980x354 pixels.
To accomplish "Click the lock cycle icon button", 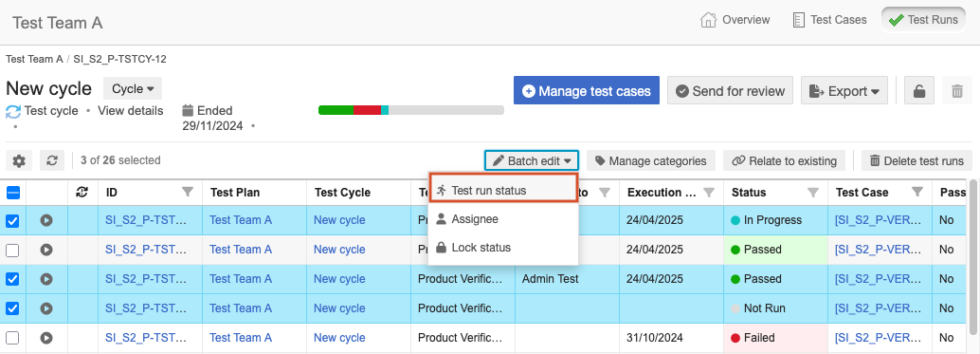I will 918,91.
